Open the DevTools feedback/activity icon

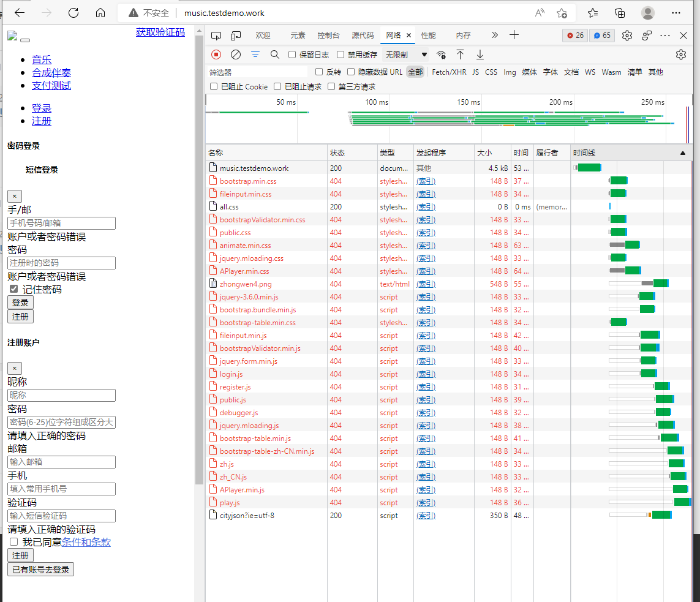[647, 36]
